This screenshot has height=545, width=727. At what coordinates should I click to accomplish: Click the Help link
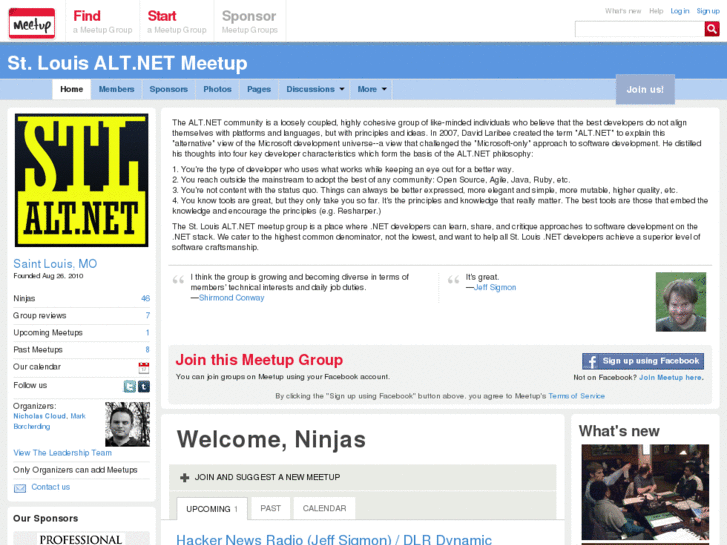656,11
